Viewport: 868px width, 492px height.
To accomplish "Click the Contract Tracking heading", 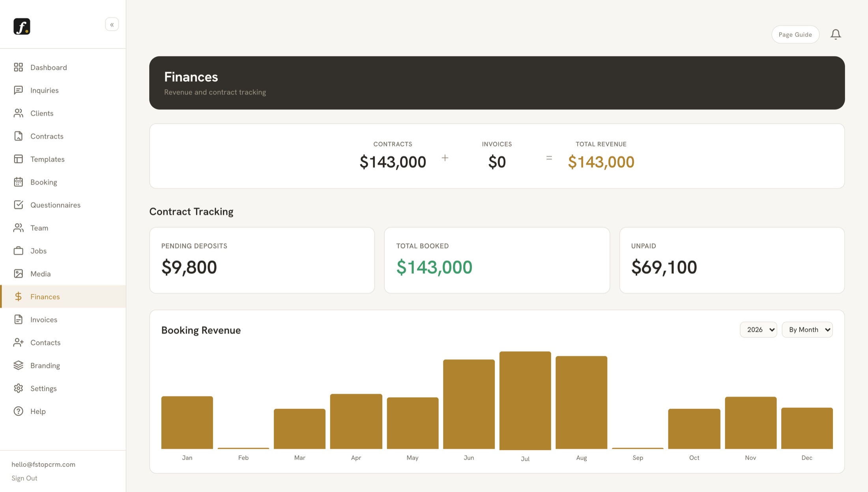I will tap(191, 212).
